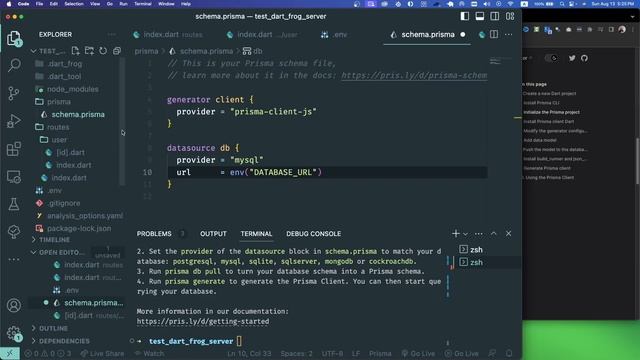Open the Accounts menu icon
Screen dimensions: 640x360
[14, 305]
